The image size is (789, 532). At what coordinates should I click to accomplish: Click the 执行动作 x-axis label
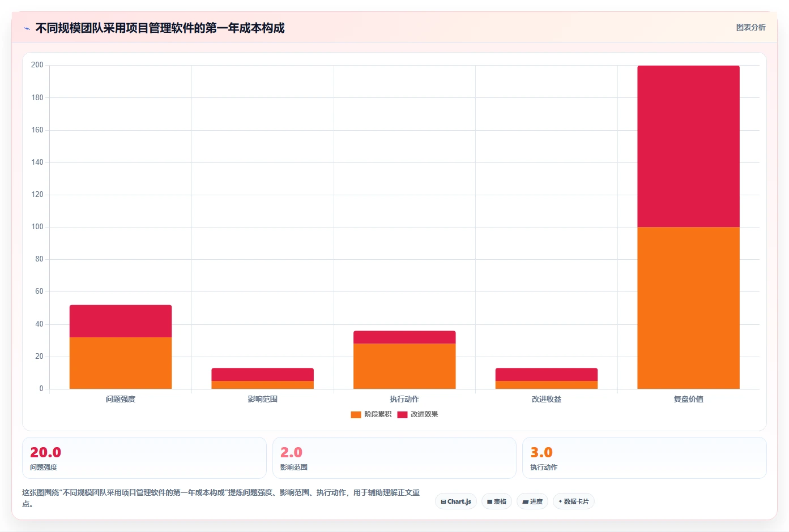[404, 399]
